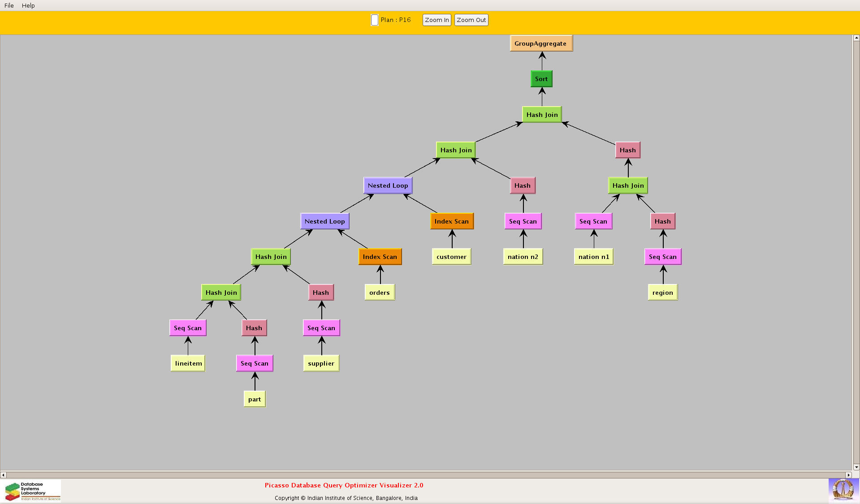Viewport: 860px width, 504px height.
Task: Select the supplier table node
Action: (x=321, y=363)
